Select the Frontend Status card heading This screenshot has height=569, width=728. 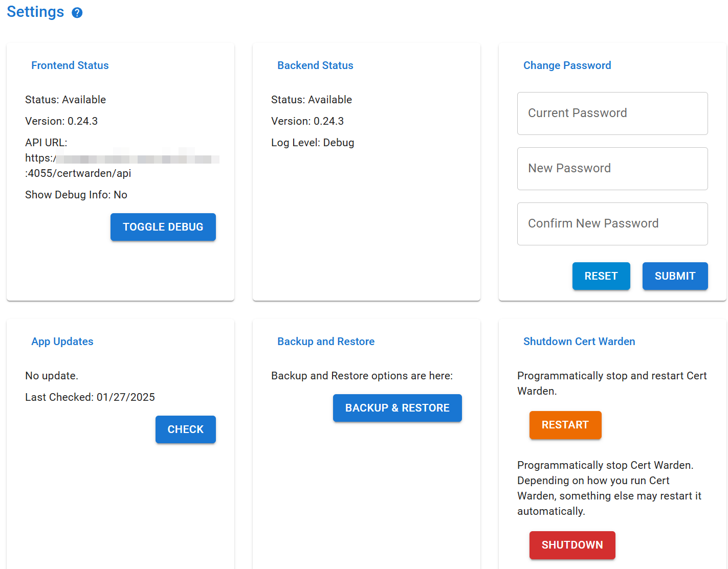click(x=70, y=65)
